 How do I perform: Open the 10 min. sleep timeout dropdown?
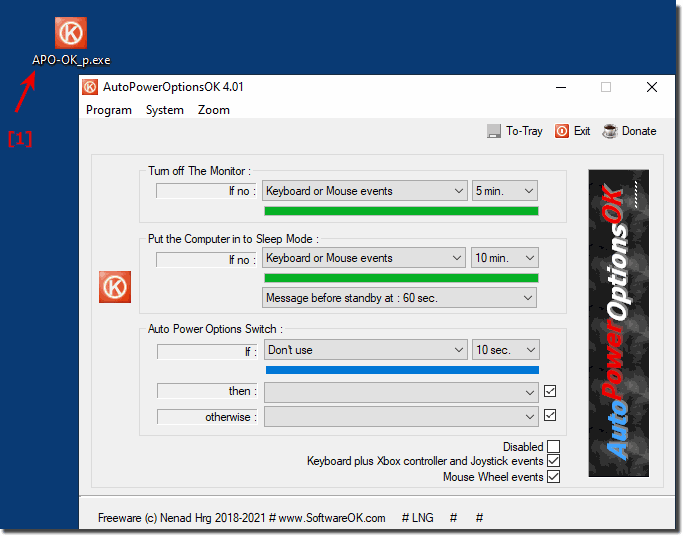505,258
